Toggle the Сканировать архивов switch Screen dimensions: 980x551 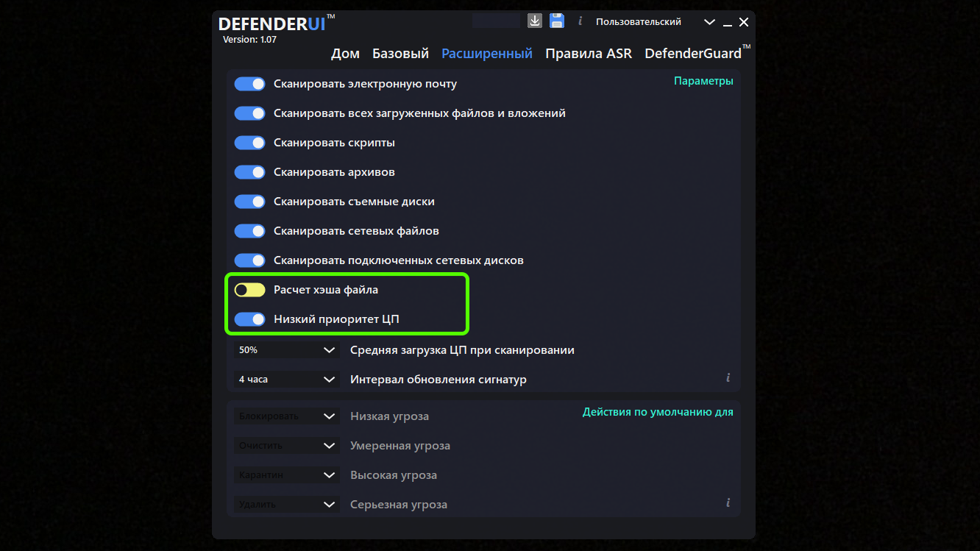coord(249,172)
